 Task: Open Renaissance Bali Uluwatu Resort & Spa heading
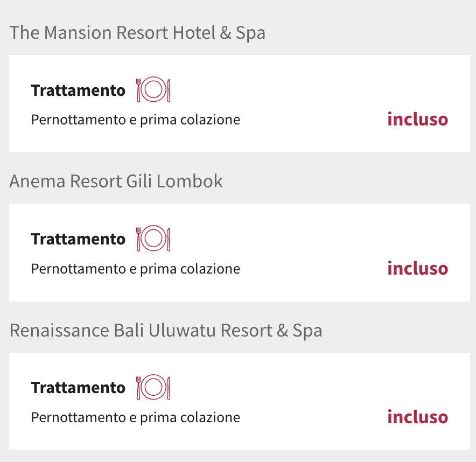tap(166, 331)
